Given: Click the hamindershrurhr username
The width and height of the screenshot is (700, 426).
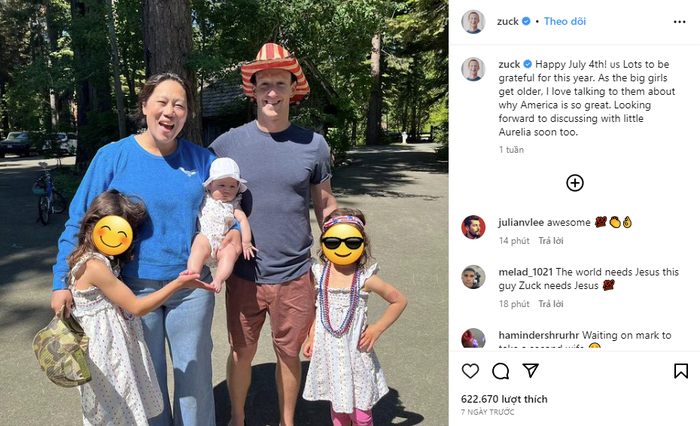Looking at the screenshot, I should pyautogui.click(x=538, y=335).
